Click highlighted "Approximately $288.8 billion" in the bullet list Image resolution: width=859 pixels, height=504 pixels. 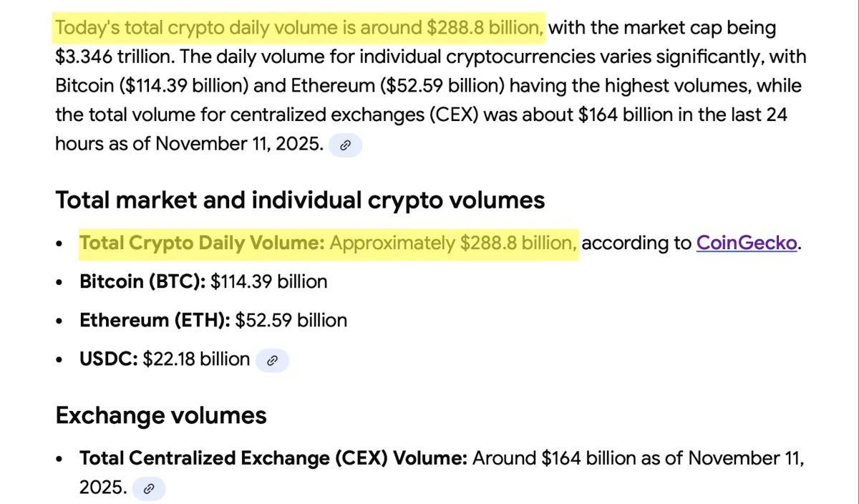[x=453, y=243]
